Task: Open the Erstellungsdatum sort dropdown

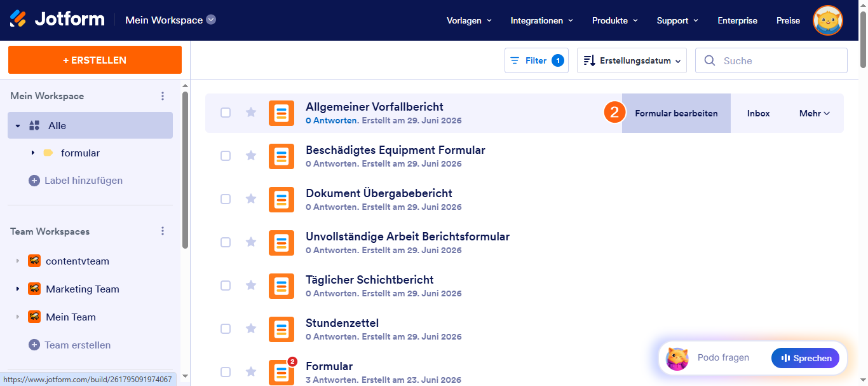Action: tap(632, 60)
